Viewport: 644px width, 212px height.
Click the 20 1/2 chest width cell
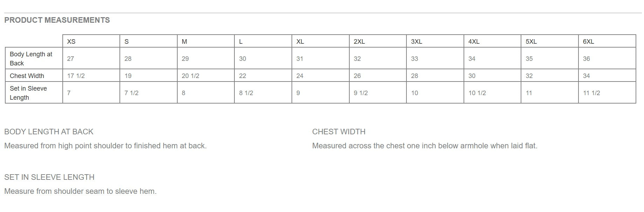pyautogui.click(x=190, y=76)
